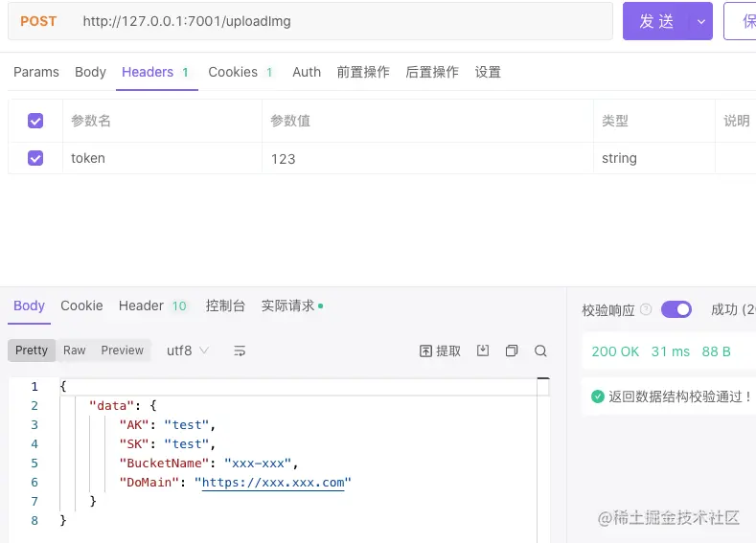Toggle the select-all checkbox in header row

[35, 121]
